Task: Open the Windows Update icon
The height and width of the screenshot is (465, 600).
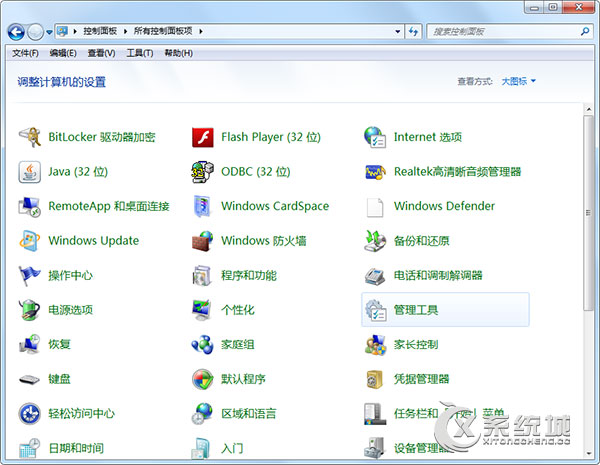Action: 29,241
